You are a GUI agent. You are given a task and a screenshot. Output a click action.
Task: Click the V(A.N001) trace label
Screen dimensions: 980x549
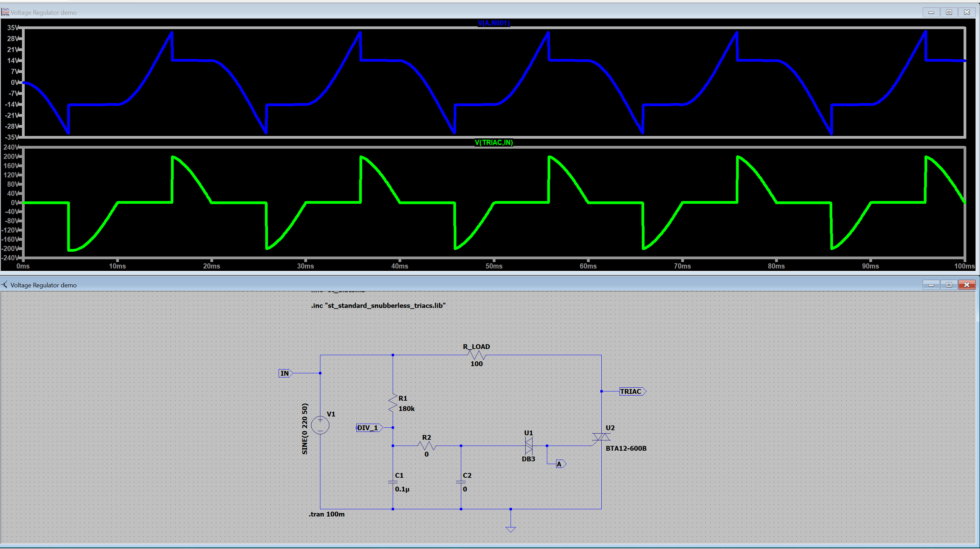[x=493, y=23]
